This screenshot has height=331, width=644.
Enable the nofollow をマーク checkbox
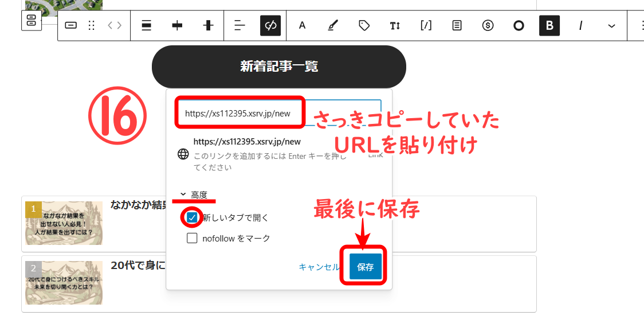tap(193, 238)
